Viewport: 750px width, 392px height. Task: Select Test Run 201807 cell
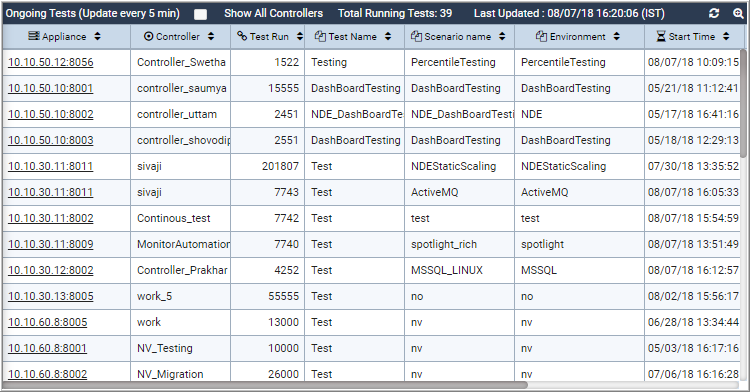[x=267, y=166]
